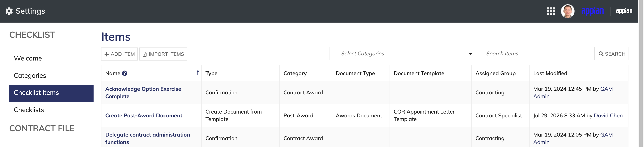The height and width of the screenshot is (147, 644).
Task: Click the Import Items button
Action: click(x=163, y=54)
